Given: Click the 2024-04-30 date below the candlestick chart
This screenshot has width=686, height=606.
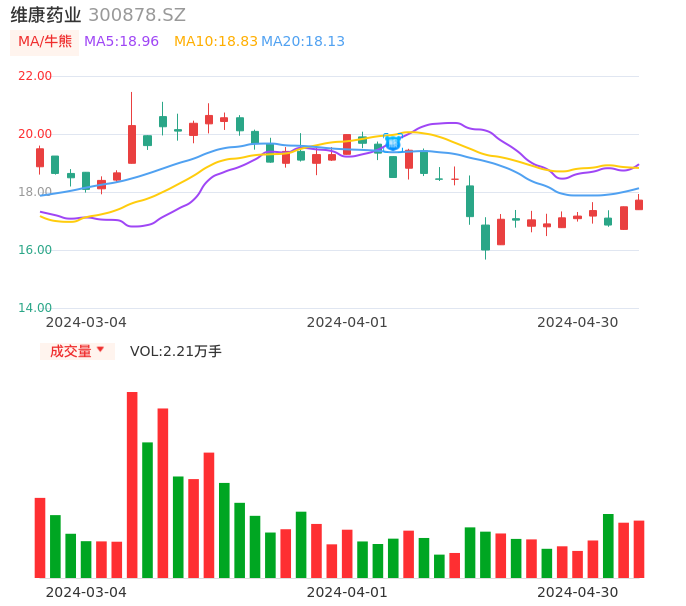Looking at the screenshot, I should tap(578, 322).
